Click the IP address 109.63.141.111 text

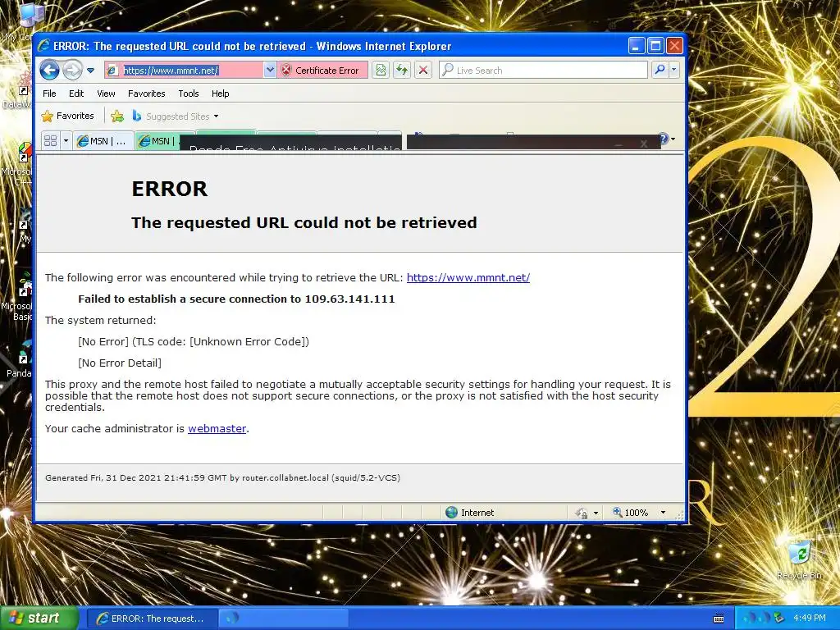[349, 299]
